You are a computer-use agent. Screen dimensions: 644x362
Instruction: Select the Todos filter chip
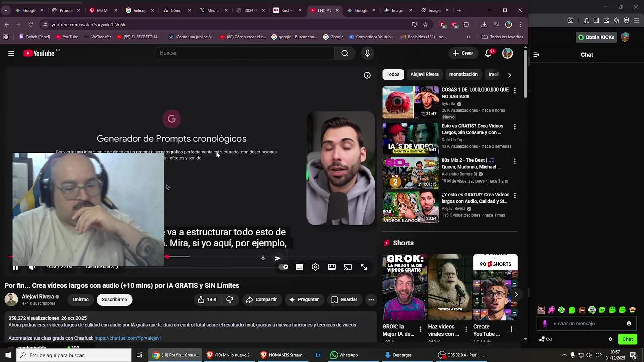(393, 74)
